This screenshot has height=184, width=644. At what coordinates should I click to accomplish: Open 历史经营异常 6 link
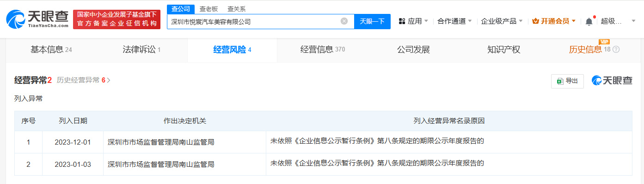point(84,80)
